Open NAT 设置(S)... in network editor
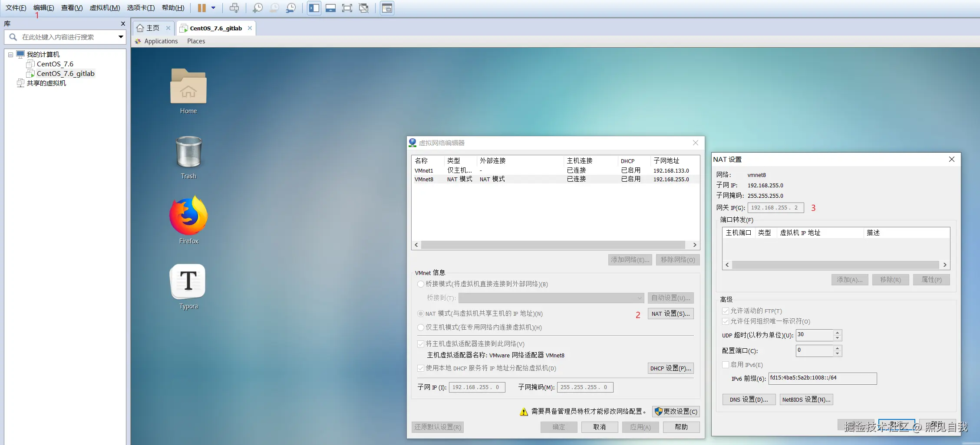The height and width of the screenshot is (445, 980). [x=670, y=314]
